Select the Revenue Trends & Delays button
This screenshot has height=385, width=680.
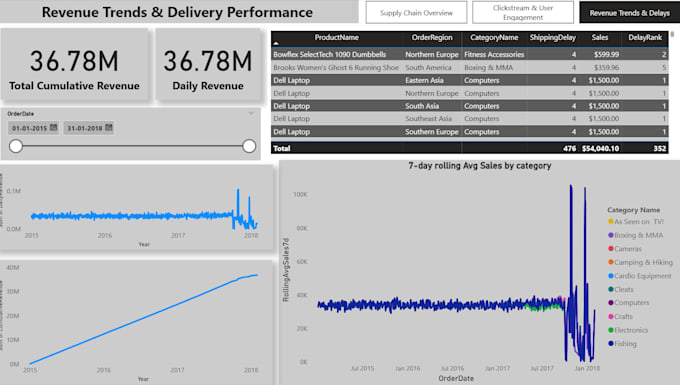629,13
